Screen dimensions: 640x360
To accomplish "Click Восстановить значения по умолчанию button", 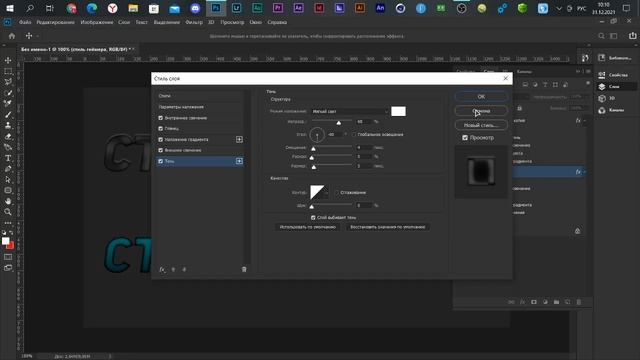I will click(x=387, y=227).
